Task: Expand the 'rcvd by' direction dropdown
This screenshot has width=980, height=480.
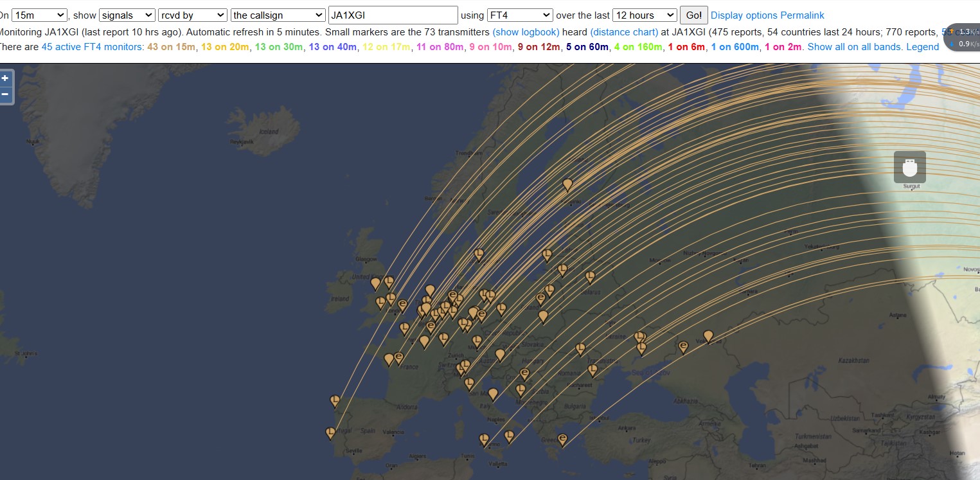Action: [193, 15]
